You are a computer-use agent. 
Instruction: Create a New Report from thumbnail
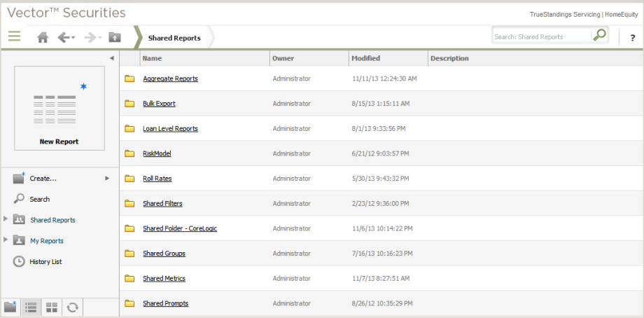pyautogui.click(x=59, y=108)
